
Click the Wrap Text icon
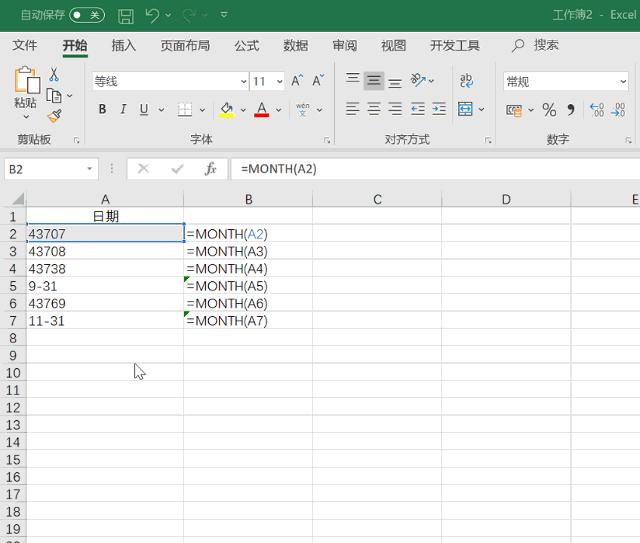466,80
